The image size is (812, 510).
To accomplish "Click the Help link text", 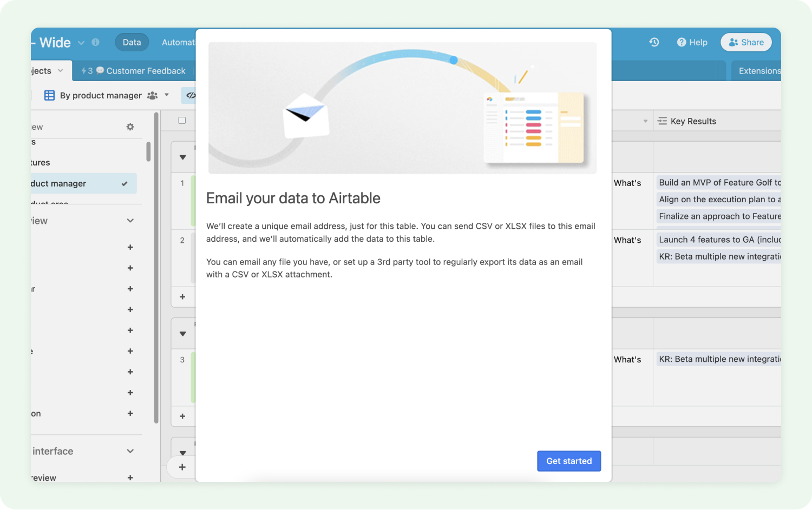I will 698,42.
